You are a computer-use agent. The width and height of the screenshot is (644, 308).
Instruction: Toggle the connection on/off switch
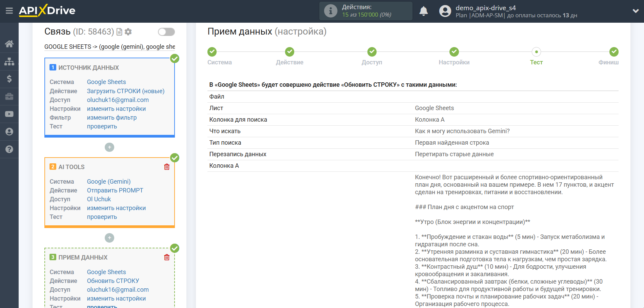[x=166, y=32]
